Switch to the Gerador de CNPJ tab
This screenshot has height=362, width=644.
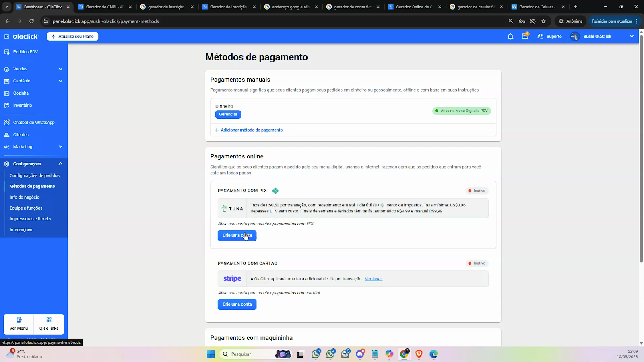(104, 7)
